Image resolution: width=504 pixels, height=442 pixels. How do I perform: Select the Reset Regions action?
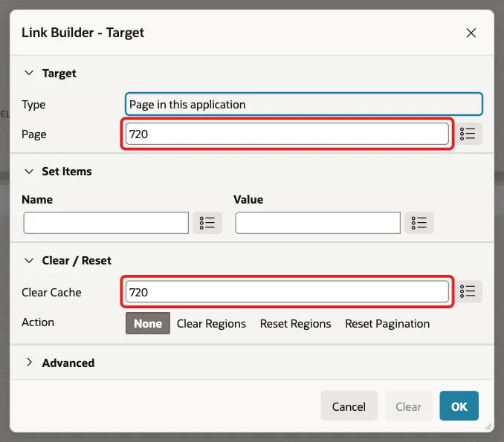tap(295, 323)
